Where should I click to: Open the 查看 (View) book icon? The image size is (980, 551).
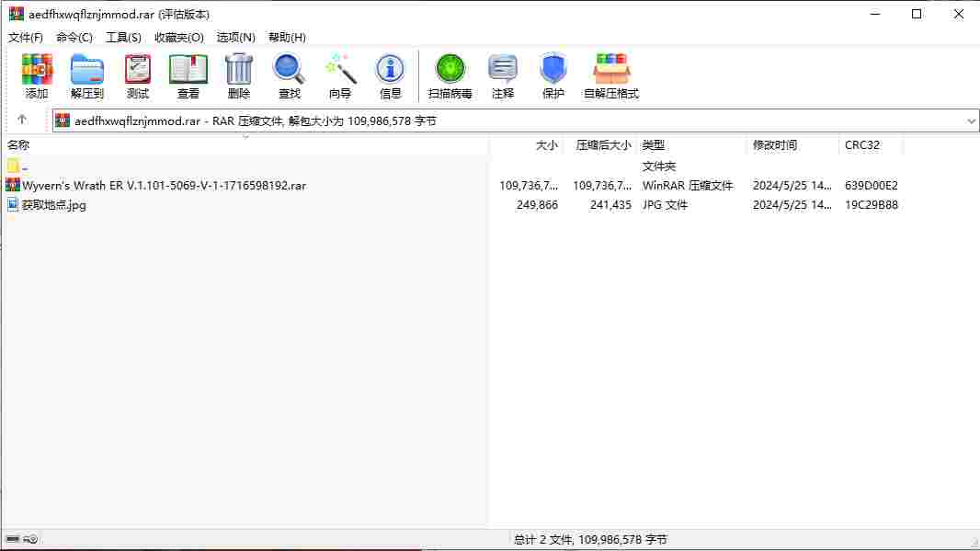click(x=188, y=75)
